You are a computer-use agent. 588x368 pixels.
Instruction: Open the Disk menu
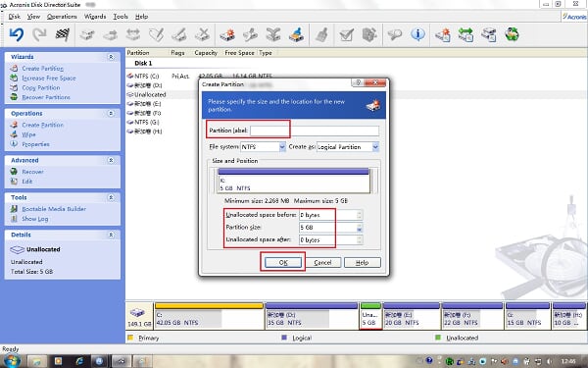(15, 17)
